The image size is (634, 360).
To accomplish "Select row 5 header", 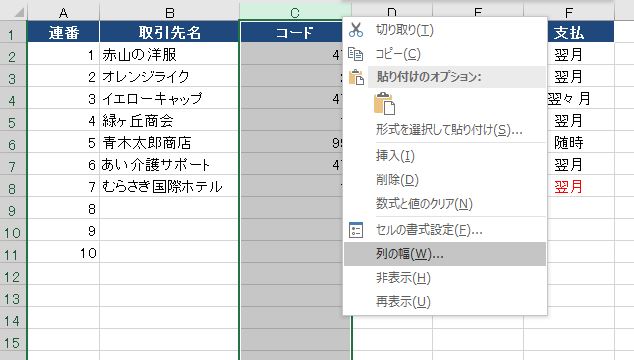I will (x=13, y=121).
